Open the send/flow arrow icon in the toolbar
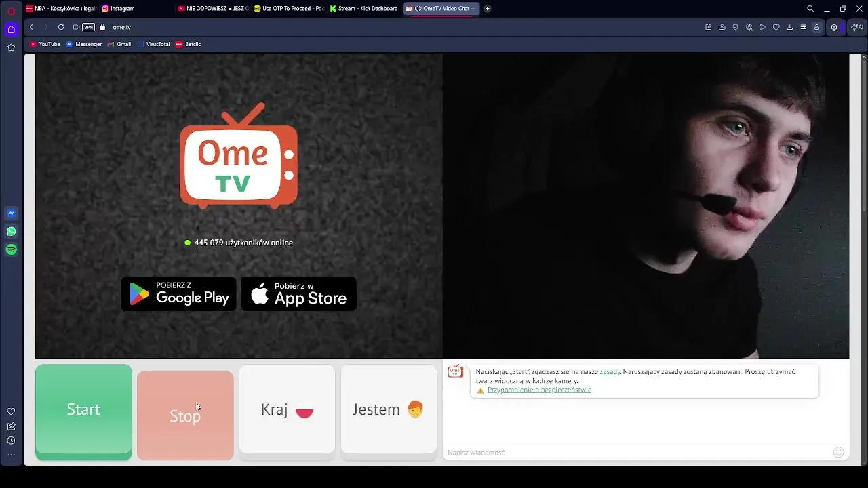 click(x=763, y=27)
